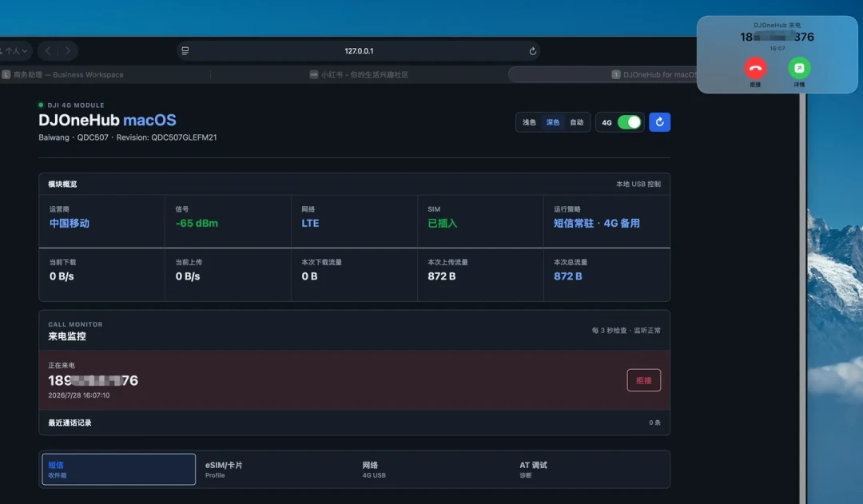Click the 本地 USB 控制 label
Image resolution: width=863 pixels, height=504 pixels.
638,185
